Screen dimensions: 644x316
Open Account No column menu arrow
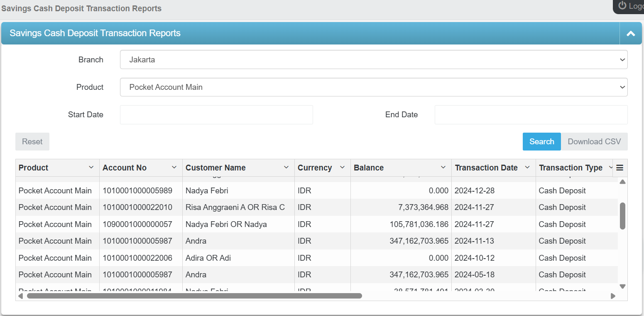174,168
